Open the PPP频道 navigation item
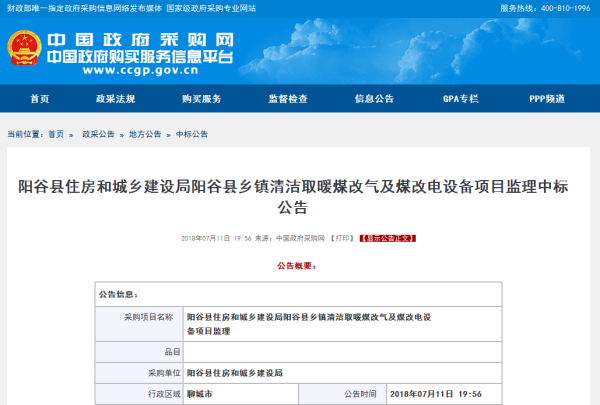 (x=547, y=99)
